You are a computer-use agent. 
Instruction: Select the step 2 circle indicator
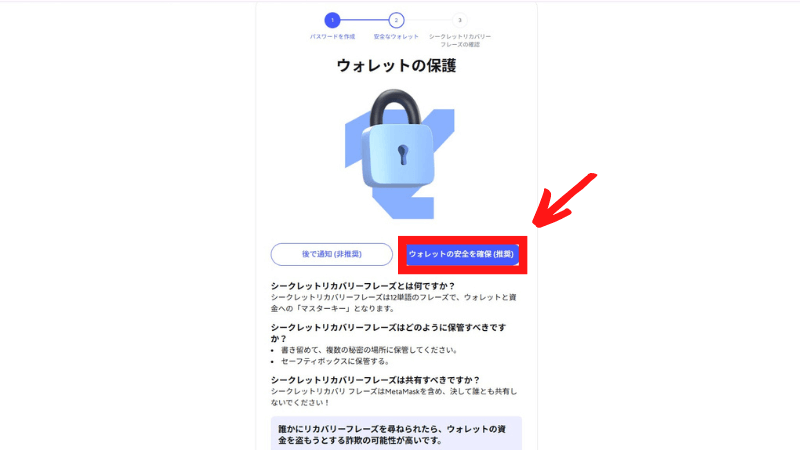coord(396,20)
